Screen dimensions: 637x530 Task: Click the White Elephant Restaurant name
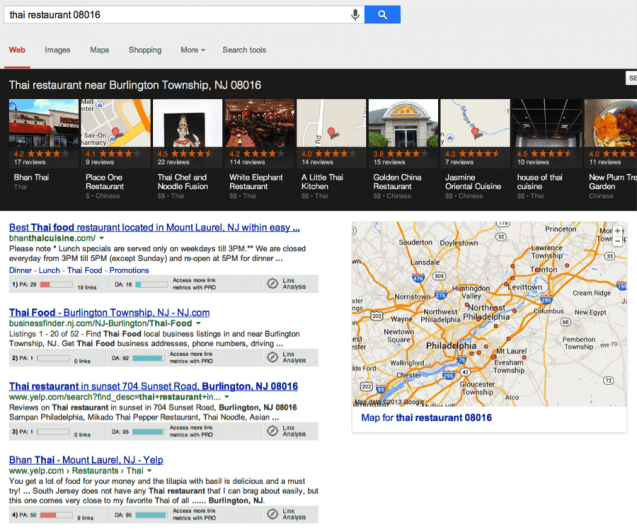[256, 182]
